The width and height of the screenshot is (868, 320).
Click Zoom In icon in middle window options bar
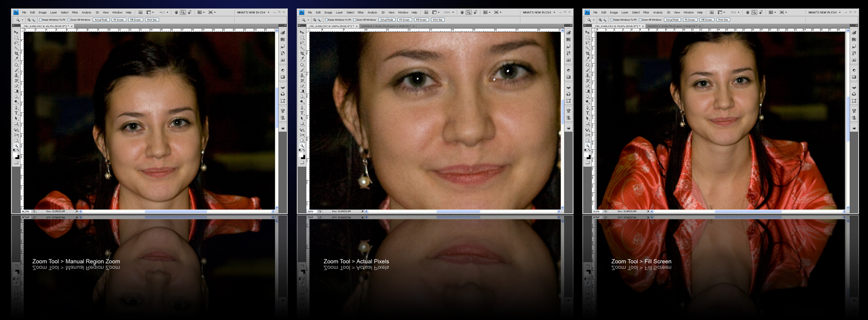pos(314,20)
